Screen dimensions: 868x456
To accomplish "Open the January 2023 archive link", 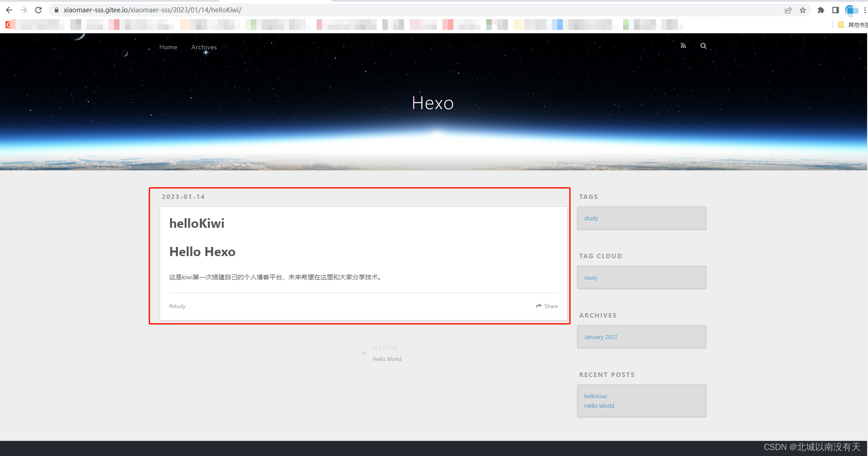I will pos(600,337).
